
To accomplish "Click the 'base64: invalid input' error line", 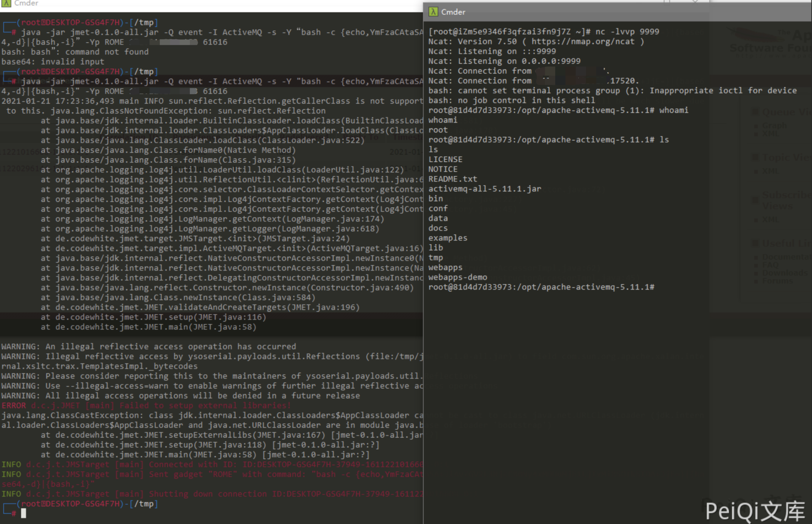I will tap(53, 62).
